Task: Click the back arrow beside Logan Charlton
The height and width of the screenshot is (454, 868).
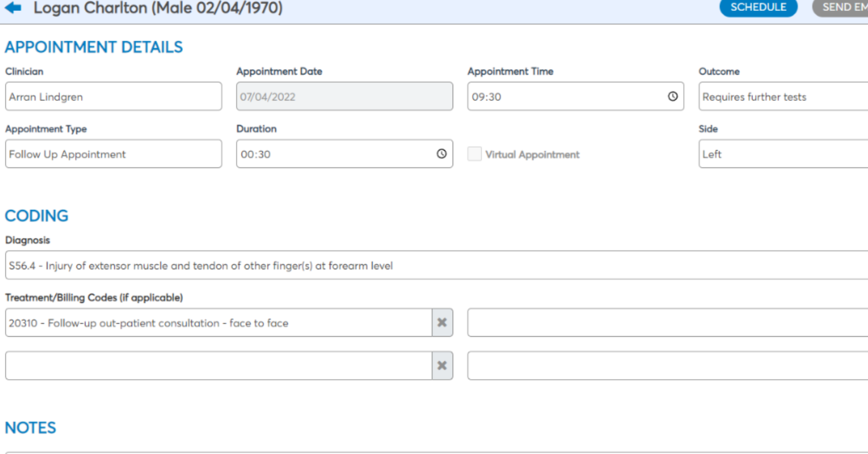Action: [13, 7]
